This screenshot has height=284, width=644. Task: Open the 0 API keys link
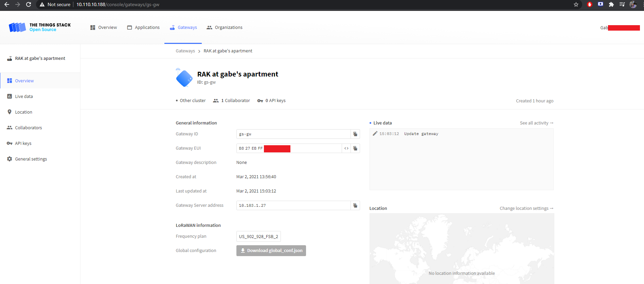271,101
